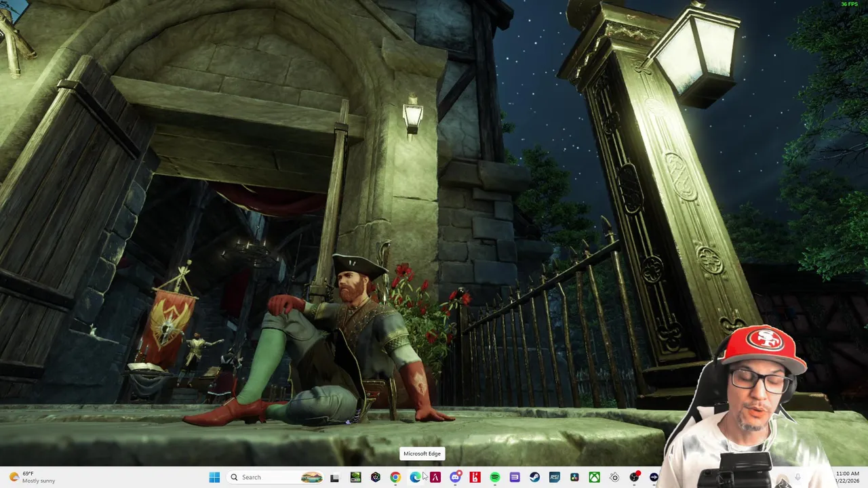Open Task View from the taskbar
This screenshot has width=868, height=488.
click(x=334, y=477)
